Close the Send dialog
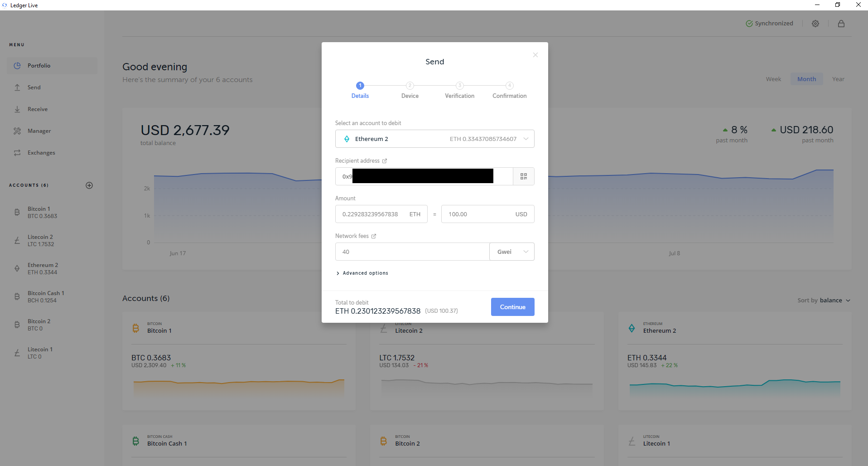 coord(535,55)
